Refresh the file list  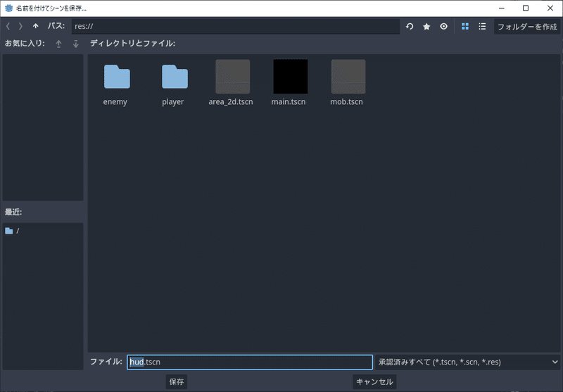[410, 26]
